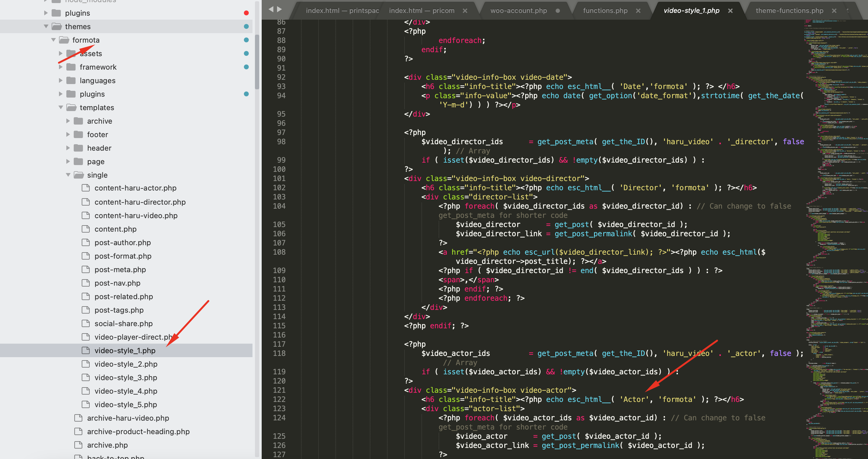This screenshot has height=459, width=868.
Task: Expand the framework folder
Action: 61,67
